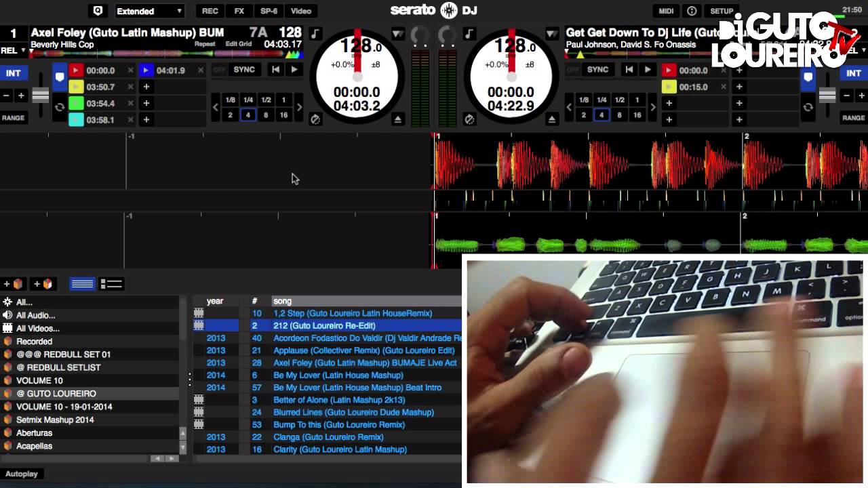Delete left deck cue point 03:50.7
Viewport: 868px width, 488px height.
point(130,87)
